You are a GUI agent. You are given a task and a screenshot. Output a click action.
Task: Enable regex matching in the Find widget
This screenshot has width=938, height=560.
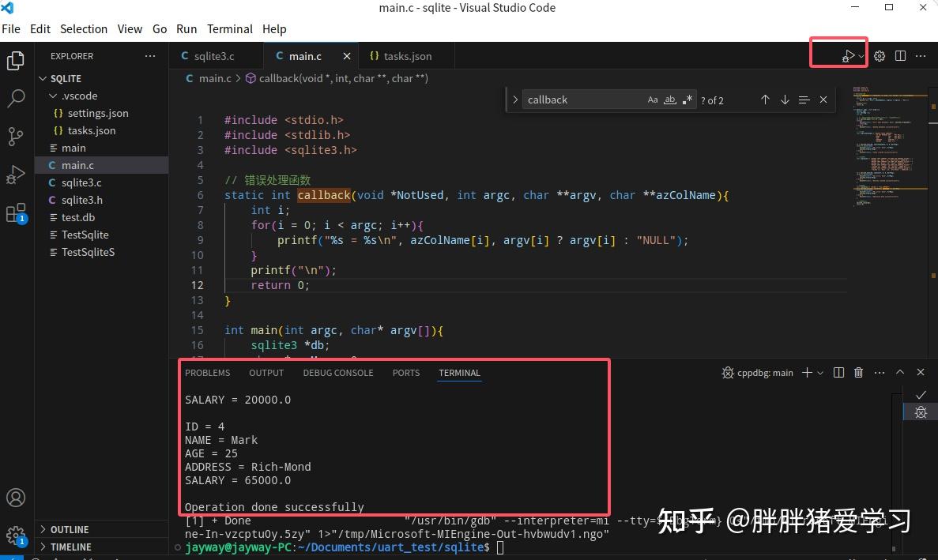(x=687, y=100)
